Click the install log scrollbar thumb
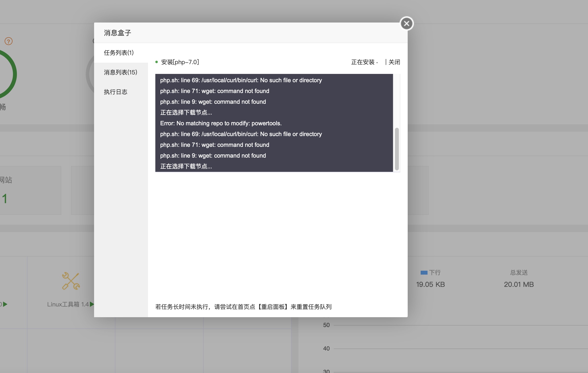Screen dimensions: 588x373 [397, 149]
